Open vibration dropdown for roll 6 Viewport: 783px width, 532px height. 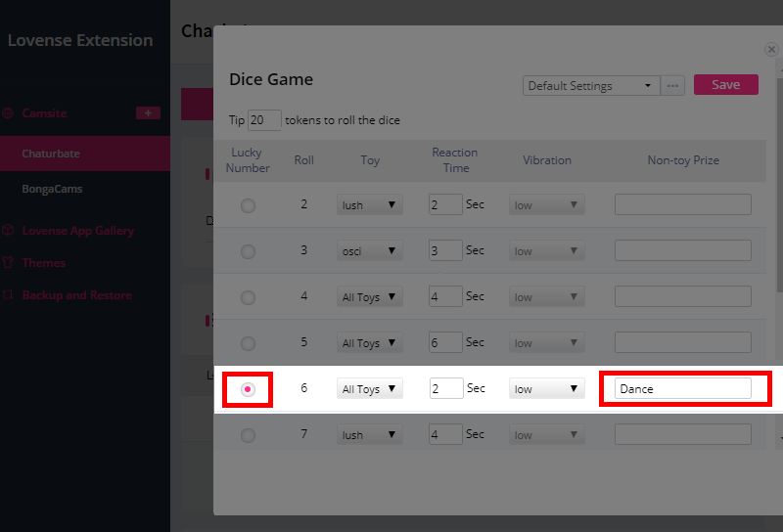pyautogui.click(x=547, y=389)
